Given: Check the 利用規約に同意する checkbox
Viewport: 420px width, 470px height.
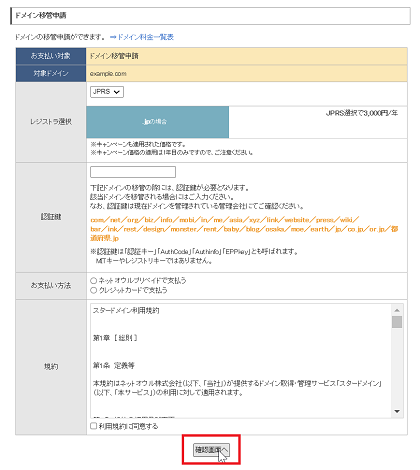Looking at the screenshot, I should click(x=94, y=426).
